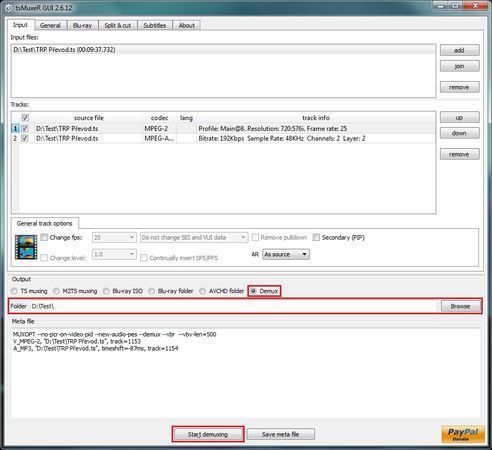Open the Split & cut tab
The image size is (492, 450).
click(x=118, y=25)
